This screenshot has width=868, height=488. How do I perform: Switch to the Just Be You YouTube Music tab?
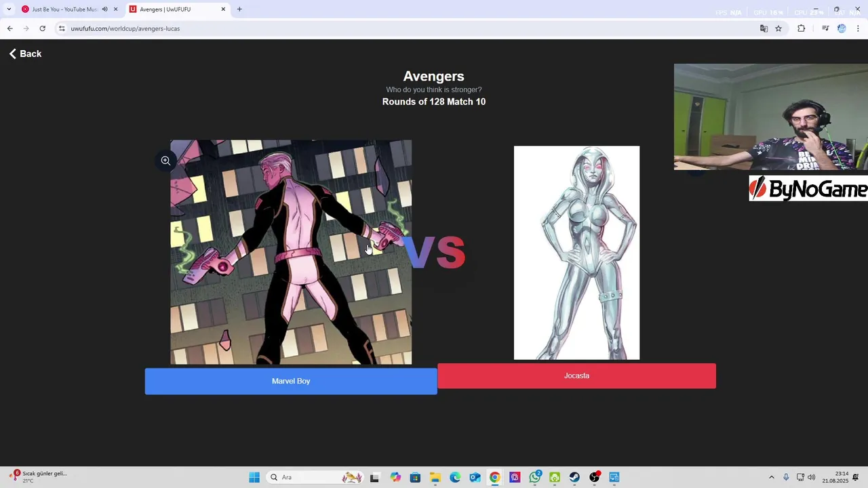tap(64, 9)
